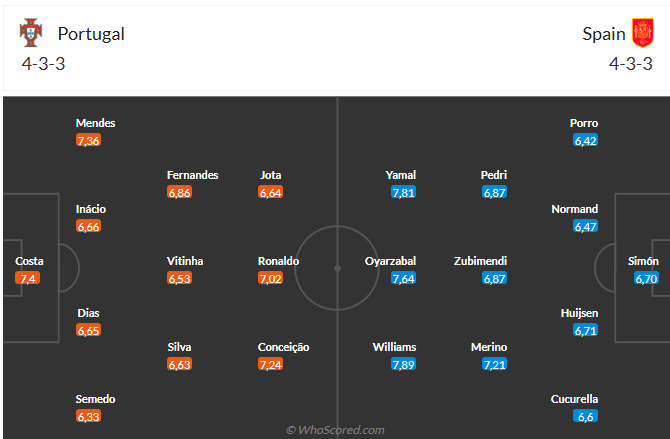Click Conceição's 7,24 rating badge
This screenshot has height=439, width=670.
(271, 365)
